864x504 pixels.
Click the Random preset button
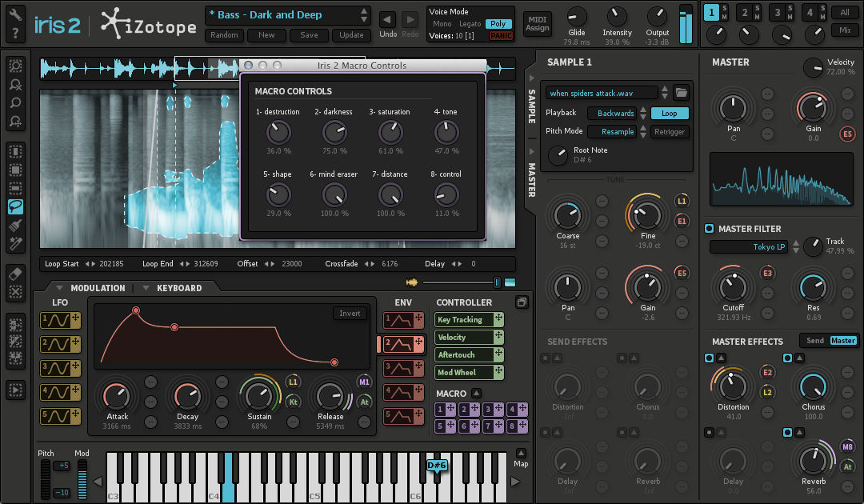click(x=224, y=35)
